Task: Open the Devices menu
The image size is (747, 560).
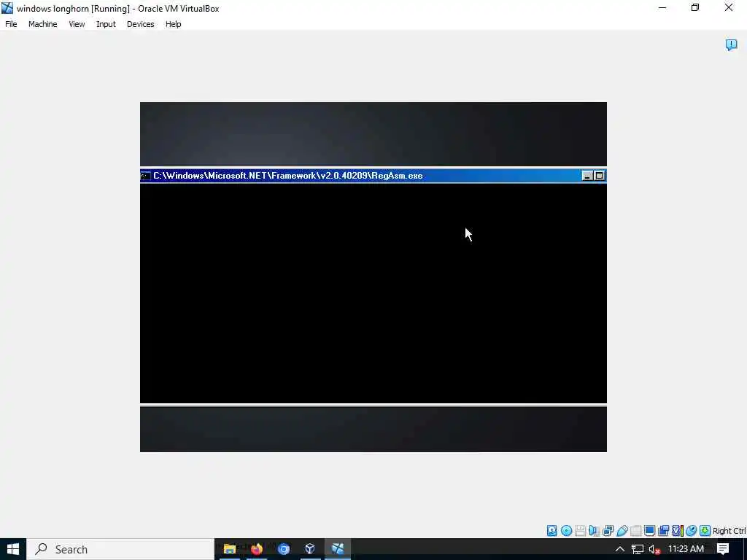Action: click(x=140, y=24)
